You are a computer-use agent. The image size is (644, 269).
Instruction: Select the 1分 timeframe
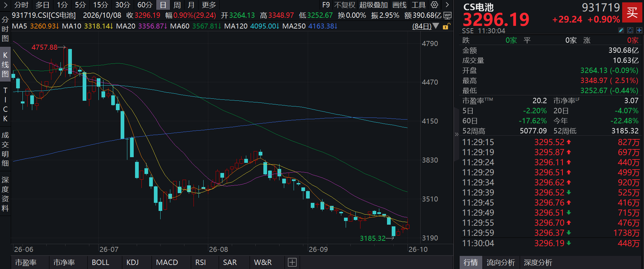(62, 5)
